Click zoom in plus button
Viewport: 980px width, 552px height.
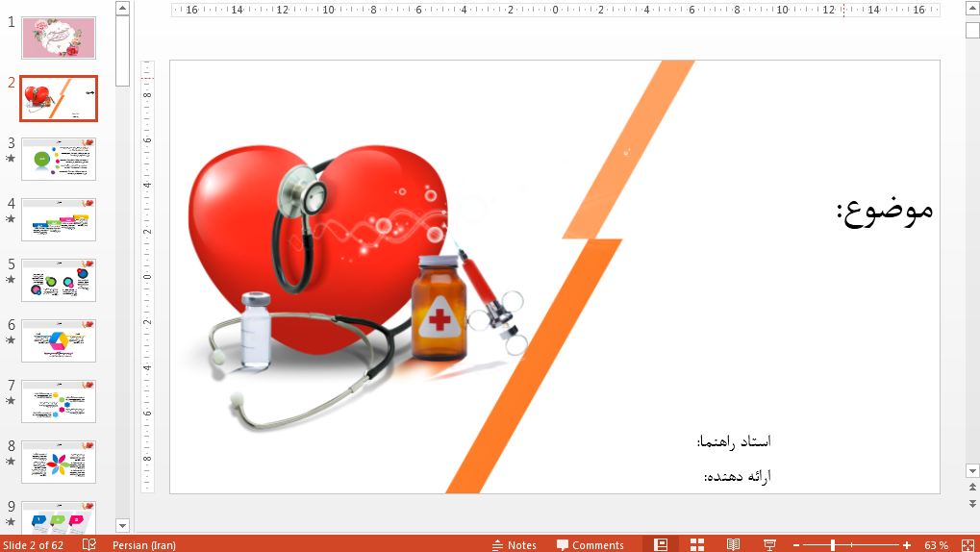pos(907,545)
